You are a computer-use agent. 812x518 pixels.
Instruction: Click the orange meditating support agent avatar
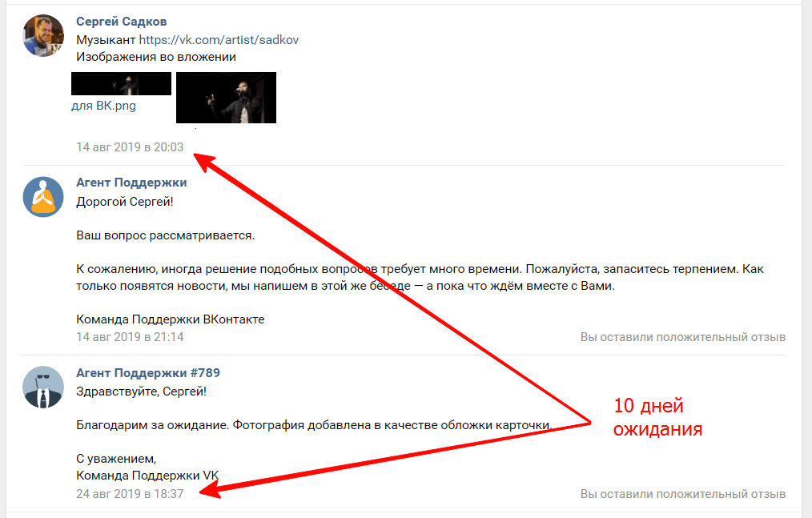click(43, 197)
